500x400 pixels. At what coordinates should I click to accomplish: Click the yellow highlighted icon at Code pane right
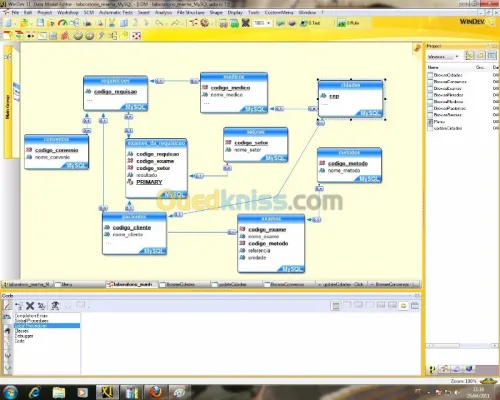coord(404,306)
